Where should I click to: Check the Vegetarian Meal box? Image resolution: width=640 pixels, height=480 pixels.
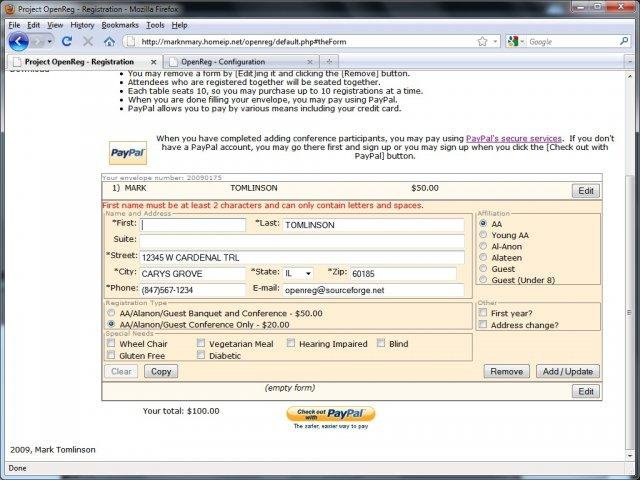(201, 343)
